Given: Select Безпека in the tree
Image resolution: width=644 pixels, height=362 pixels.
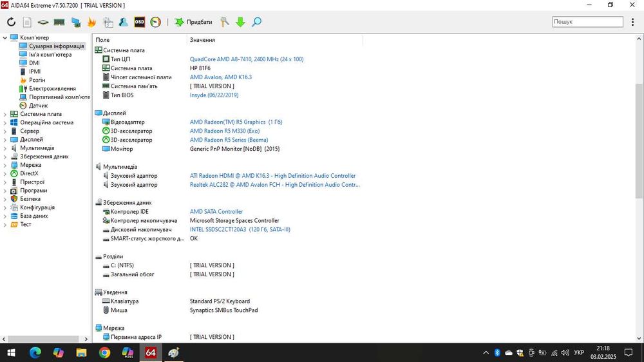Looking at the screenshot, I should point(30,199).
